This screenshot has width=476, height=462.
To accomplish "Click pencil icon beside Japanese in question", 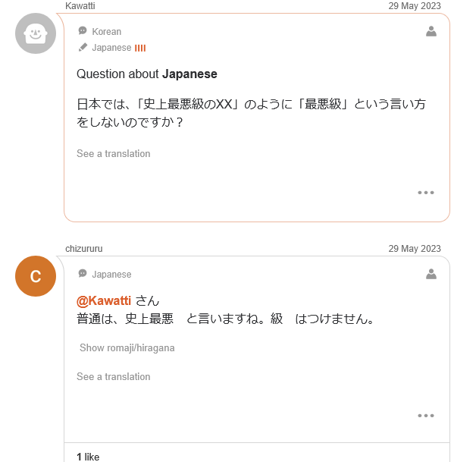I will [83, 47].
